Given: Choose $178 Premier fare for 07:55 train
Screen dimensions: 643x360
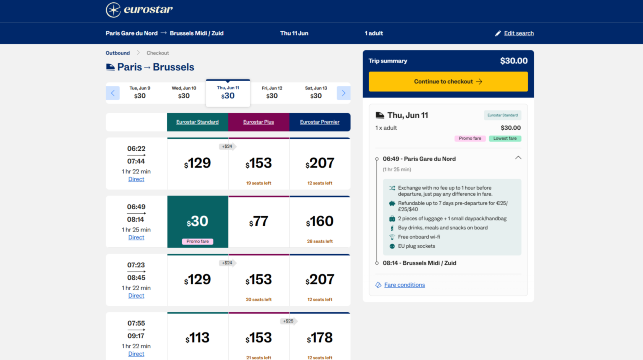Looking at the screenshot, I should (320, 336).
